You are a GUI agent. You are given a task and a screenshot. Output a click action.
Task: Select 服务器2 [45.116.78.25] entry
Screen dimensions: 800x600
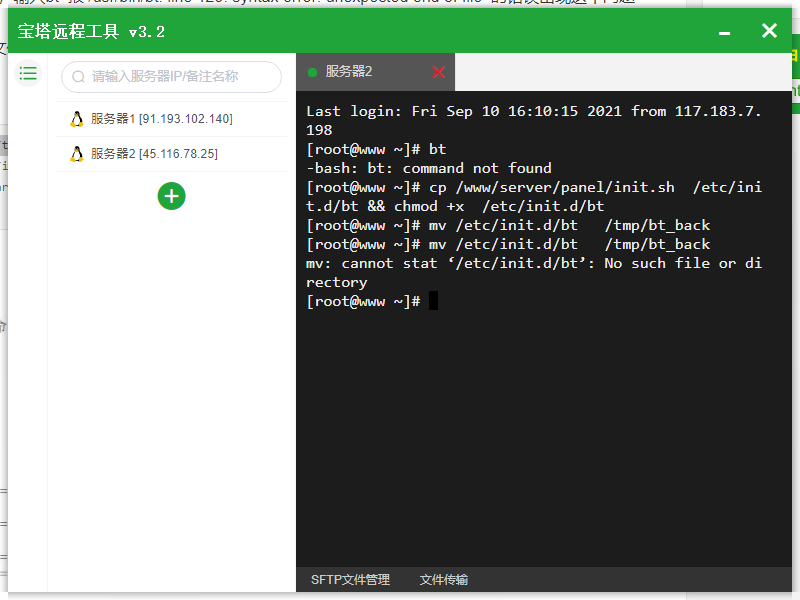pyautogui.click(x=171, y=154)
